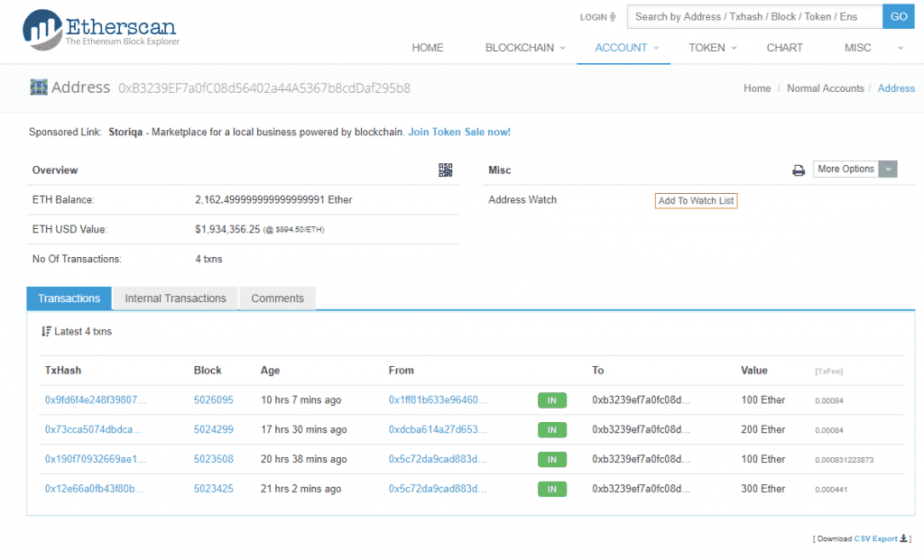Open block 5026095 link
Screen dimensions: 924x560
(214, 399)
